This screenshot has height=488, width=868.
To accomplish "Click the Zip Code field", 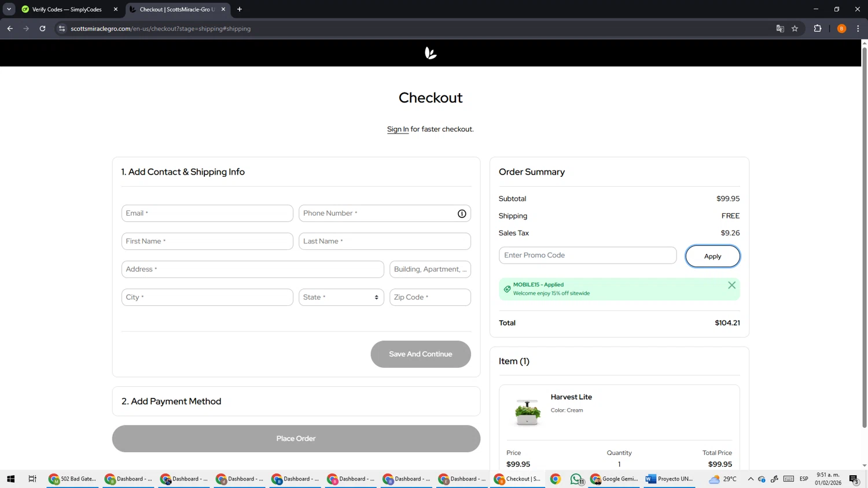I will [430, 297].
